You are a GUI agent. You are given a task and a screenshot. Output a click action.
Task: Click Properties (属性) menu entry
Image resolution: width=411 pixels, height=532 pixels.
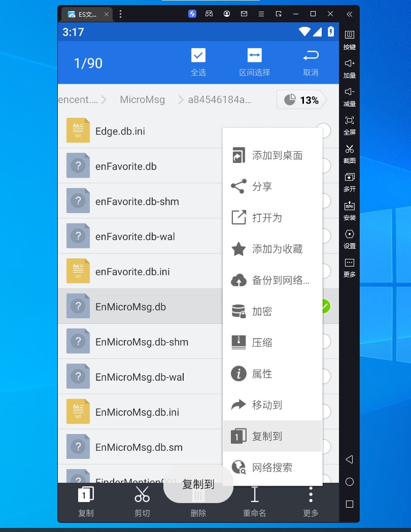(x=272, y=374)
